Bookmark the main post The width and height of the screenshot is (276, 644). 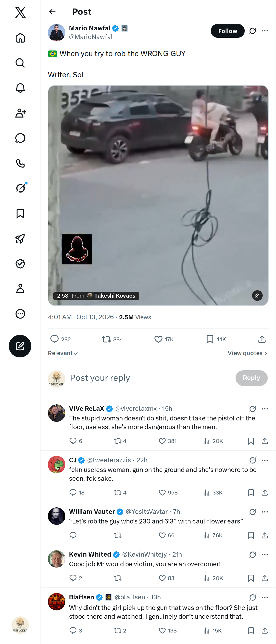pyautogui.click(x=216, y=339)
